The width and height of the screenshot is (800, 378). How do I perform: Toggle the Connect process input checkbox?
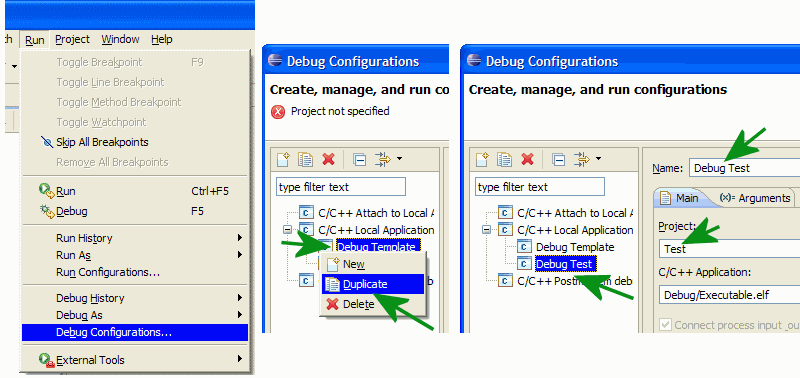665,325
